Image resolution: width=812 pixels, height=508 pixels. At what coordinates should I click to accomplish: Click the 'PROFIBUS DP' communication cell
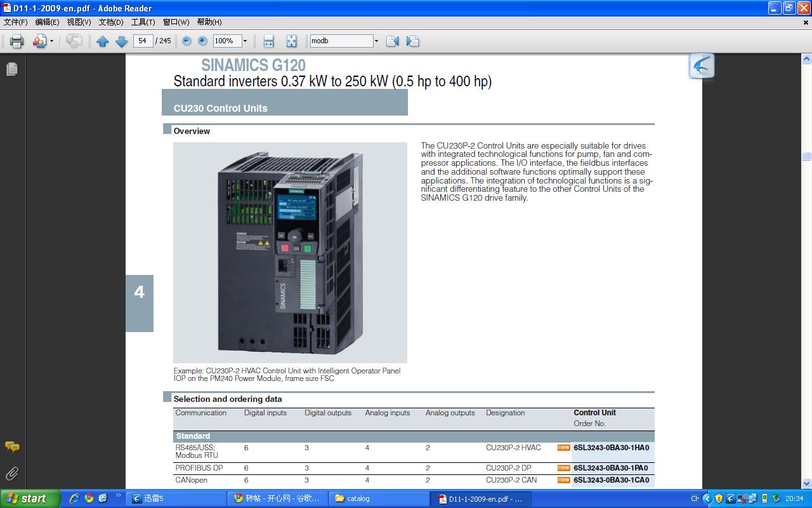tap(199, 468)
